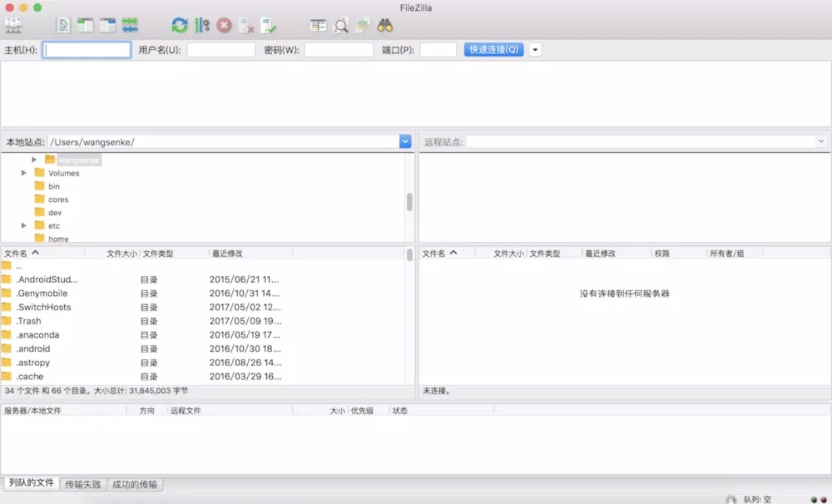Click the red cancel operation icon
Image resolution: width=832 pixels, height=504 pixels.
224,26
